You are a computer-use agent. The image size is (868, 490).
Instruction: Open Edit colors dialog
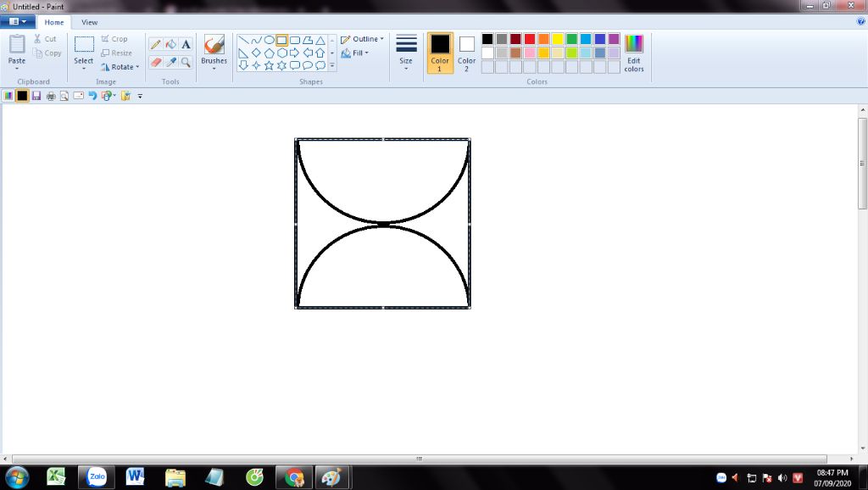coord(634,53)
